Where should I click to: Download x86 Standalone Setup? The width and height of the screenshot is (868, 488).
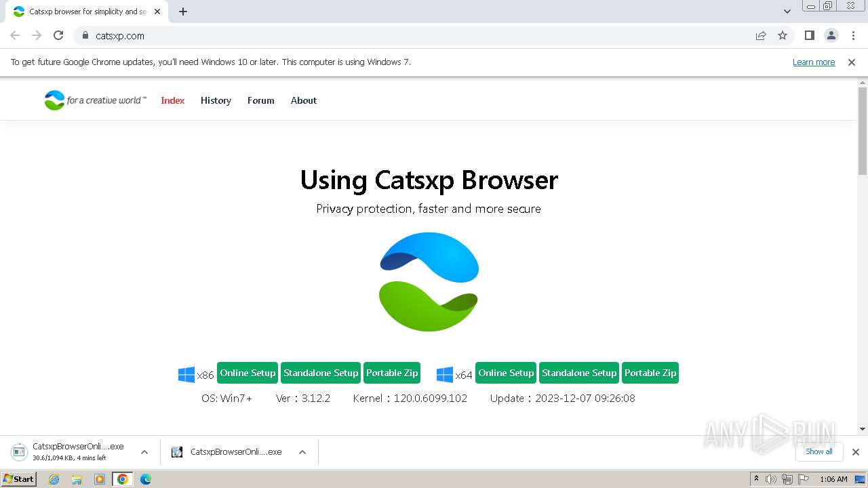[321, 373]
